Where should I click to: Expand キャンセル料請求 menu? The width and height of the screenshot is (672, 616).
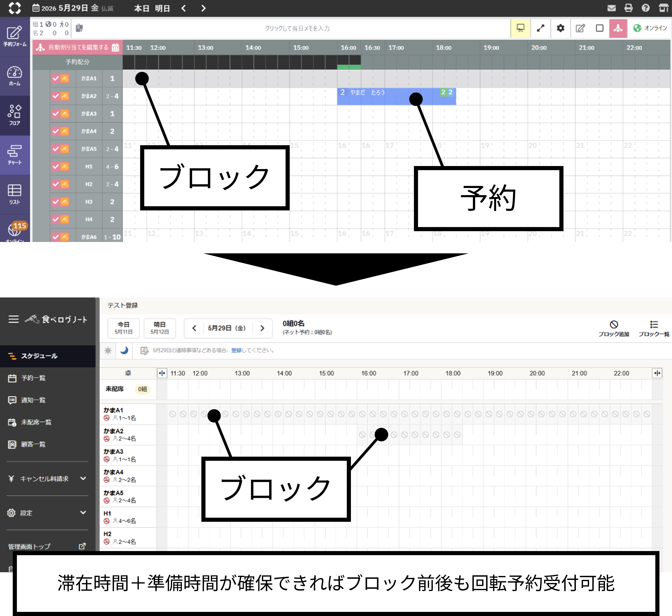tap(48, 479)
